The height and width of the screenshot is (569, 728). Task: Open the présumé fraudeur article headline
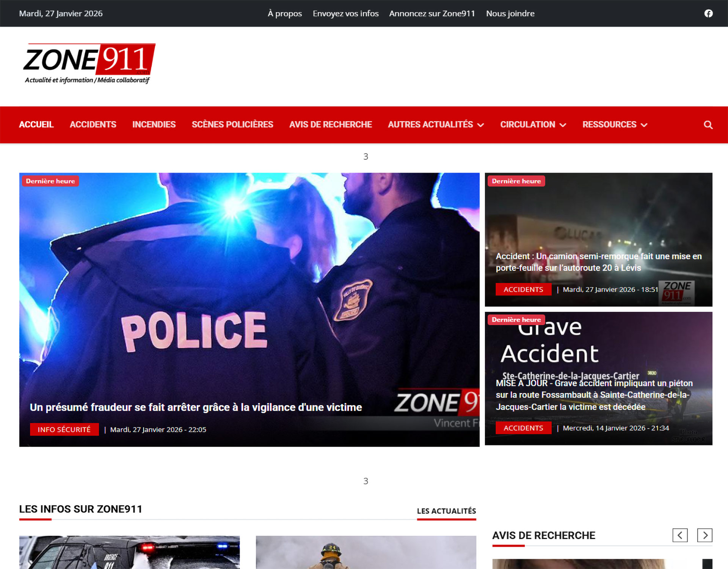click(196, 407)
